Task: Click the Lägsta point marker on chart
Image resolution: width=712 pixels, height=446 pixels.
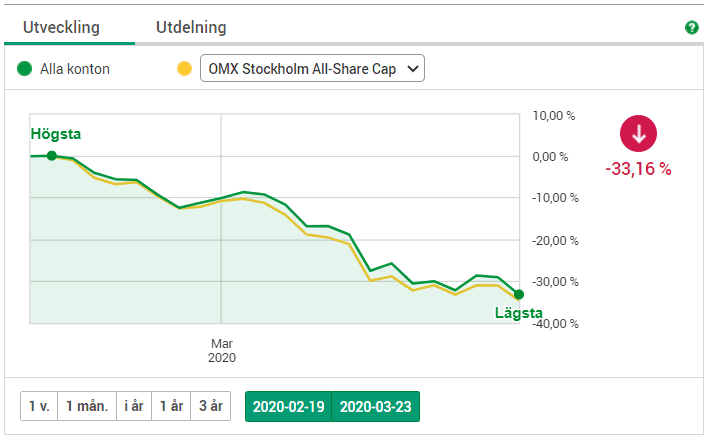Action: [x=519, y=294]
